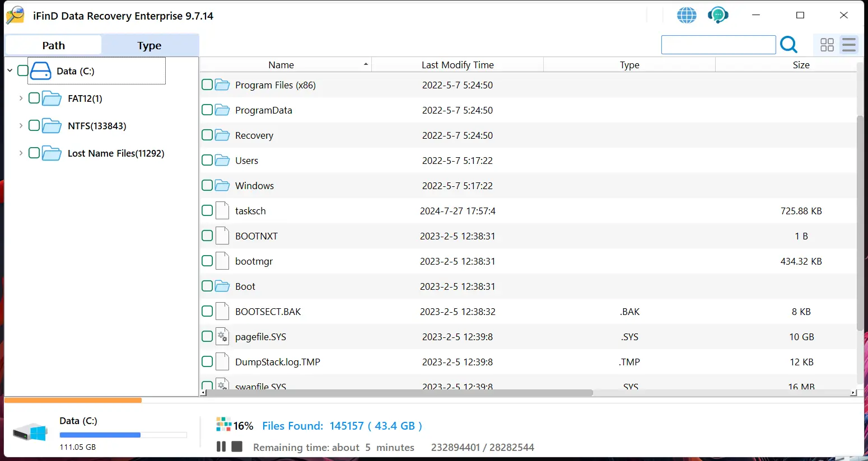Expand the NTFS(133843) node
868x461 pixels.
21,125
